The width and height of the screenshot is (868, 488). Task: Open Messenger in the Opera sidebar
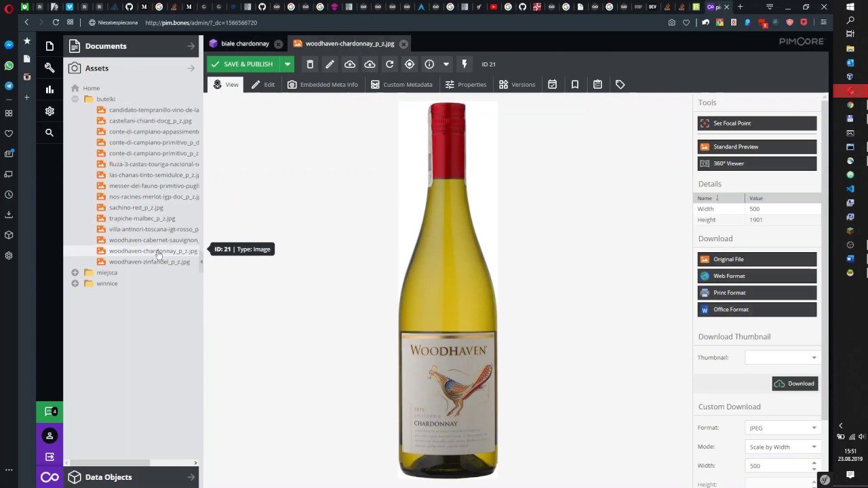point(9,45)
